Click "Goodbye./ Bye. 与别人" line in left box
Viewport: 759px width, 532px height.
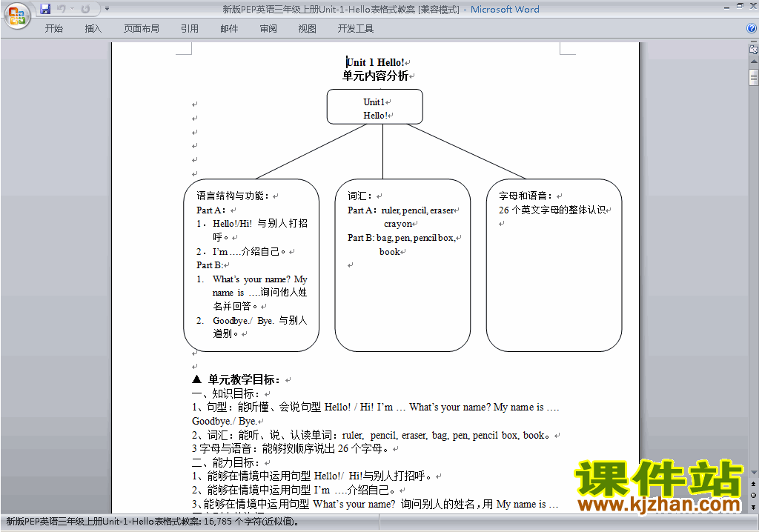252,320
